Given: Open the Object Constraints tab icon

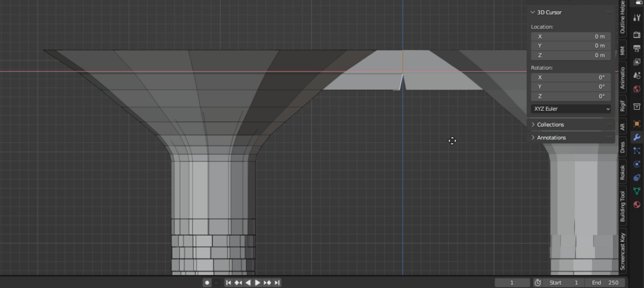Looking at the screenshot, I should 637,178.
